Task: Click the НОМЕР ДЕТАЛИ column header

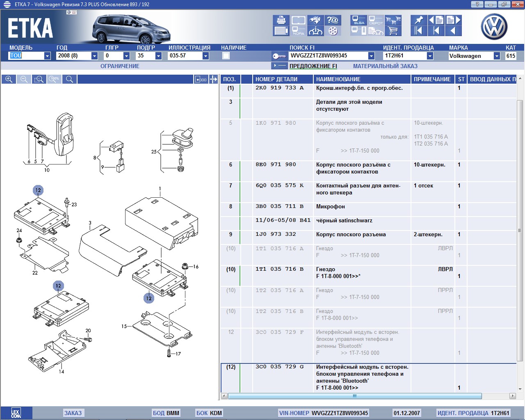Action: (x=283, y=79)
